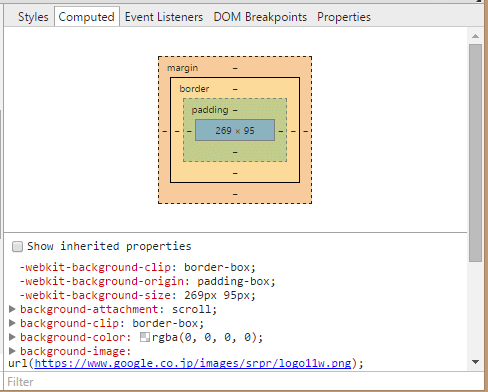Click the scrollbar down arrow

pyautogui.click(x=476, y=362)
